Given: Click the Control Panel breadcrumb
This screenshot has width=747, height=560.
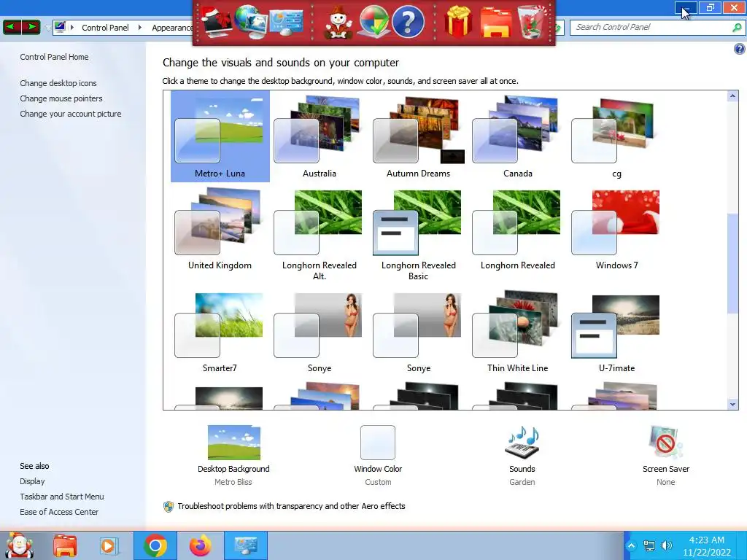Looking at the screenshot, I should coord(105,28).
